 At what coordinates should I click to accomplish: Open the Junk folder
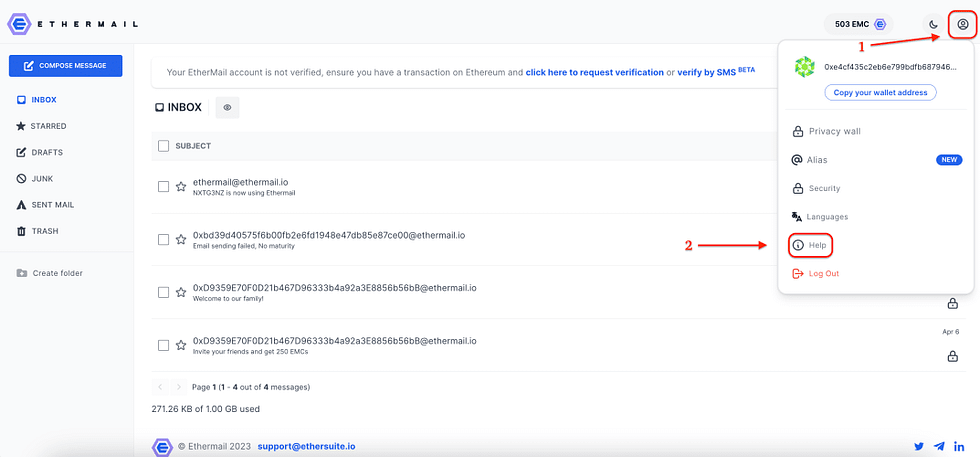point(34,178)
